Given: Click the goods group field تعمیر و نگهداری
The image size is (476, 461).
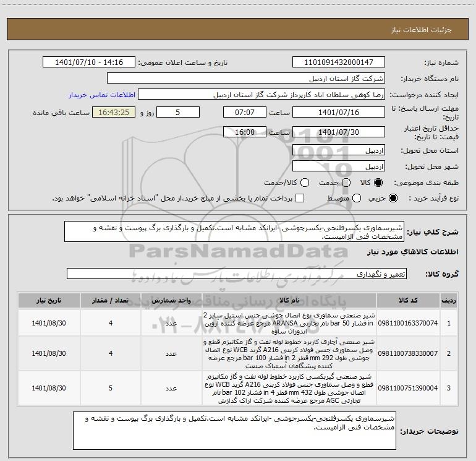Looking at the screenshot, I should coord(237,274).
